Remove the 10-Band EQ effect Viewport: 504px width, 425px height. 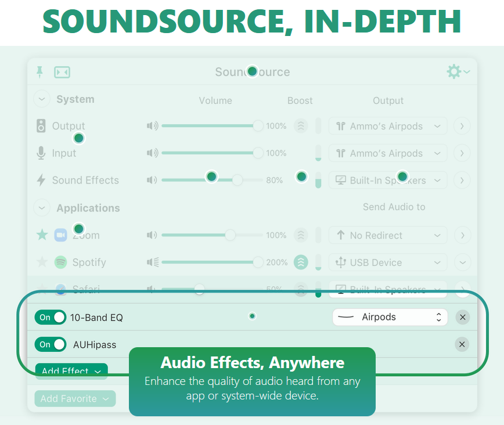(463, 318)
